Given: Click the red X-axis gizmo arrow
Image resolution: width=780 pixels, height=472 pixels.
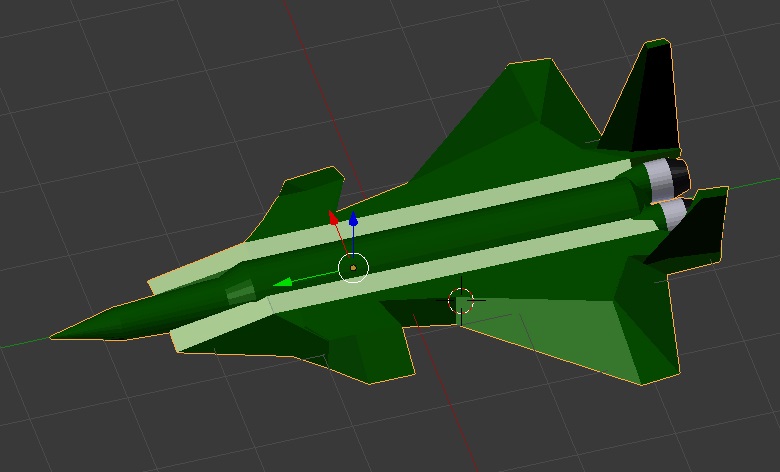Looking at the screenshot, I should (x=334, y=216).
